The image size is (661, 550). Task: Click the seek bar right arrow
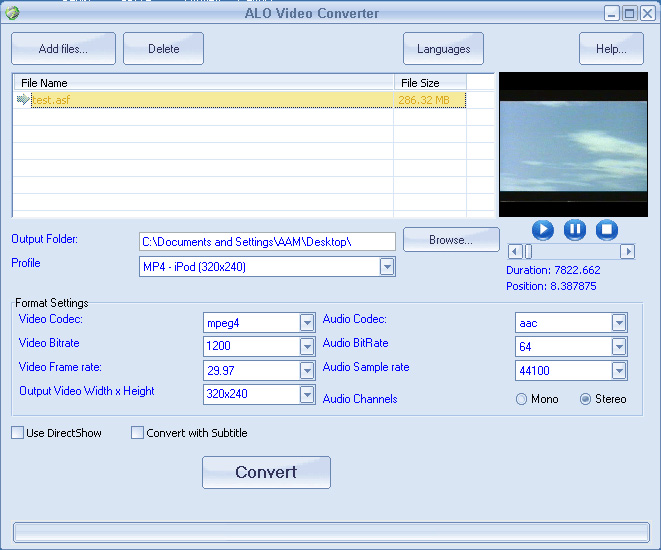coord(628,252)
